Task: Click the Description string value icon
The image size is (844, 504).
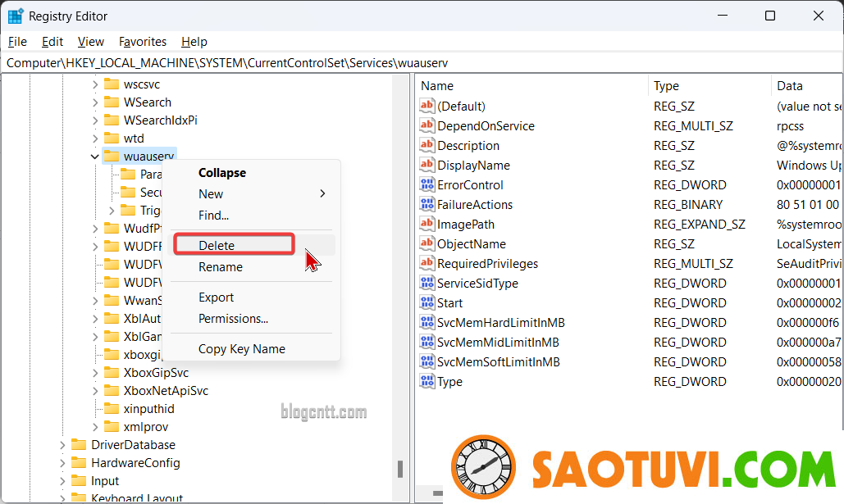Action: click(427, 145)
